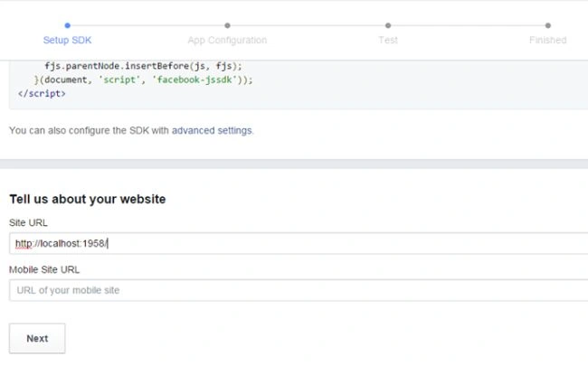Select the Finished step
The image size is (588, 366).
click(547, 40)
